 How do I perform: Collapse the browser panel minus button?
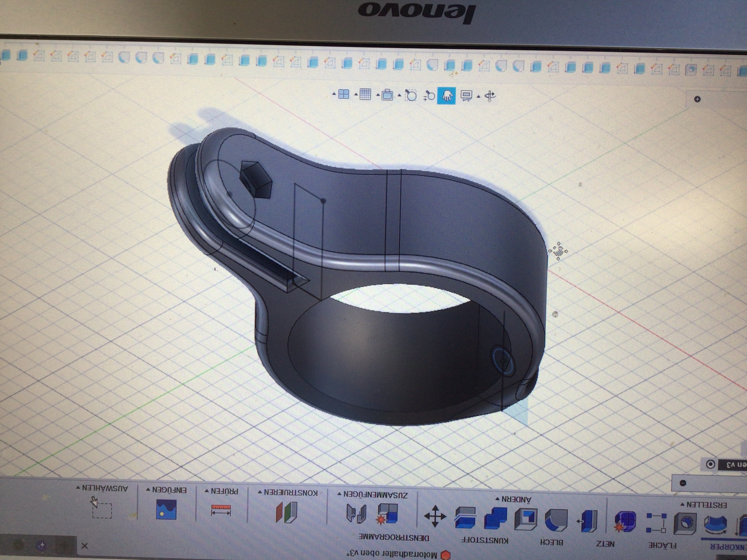683,483
